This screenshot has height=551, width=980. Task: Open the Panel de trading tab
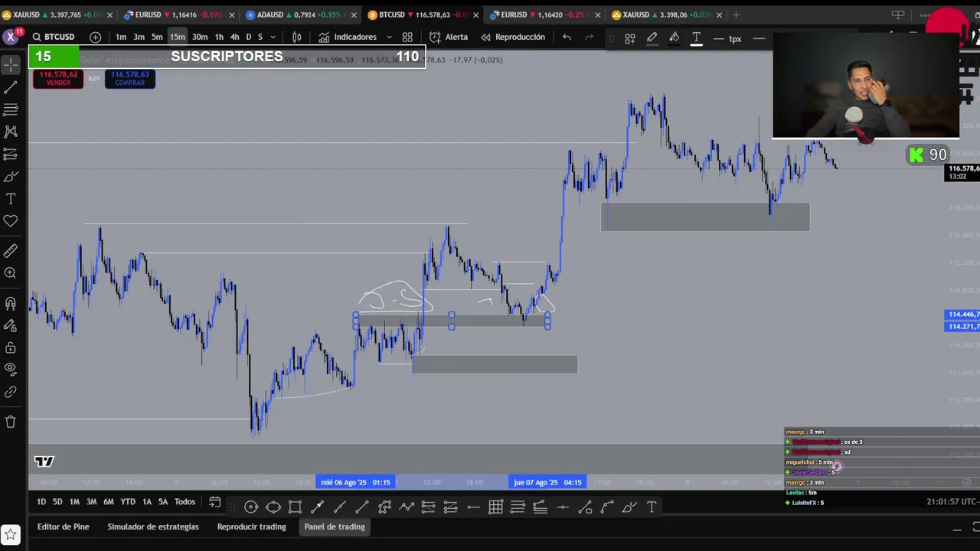[335, 527]
